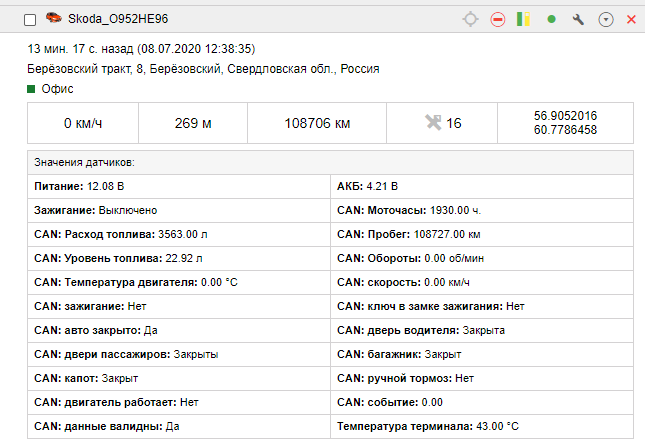Select the Питание 12.08 В sensor row

(x=179, y=186)
